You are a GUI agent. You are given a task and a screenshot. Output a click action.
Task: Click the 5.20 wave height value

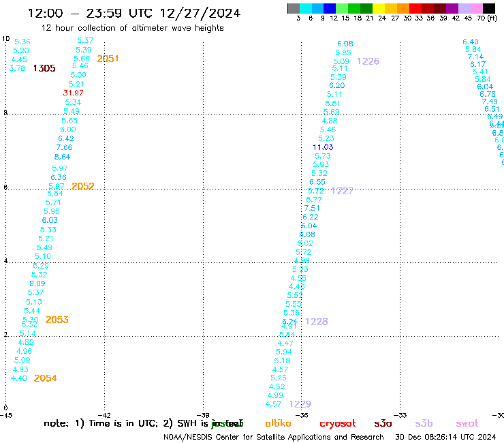click(21, 51)
